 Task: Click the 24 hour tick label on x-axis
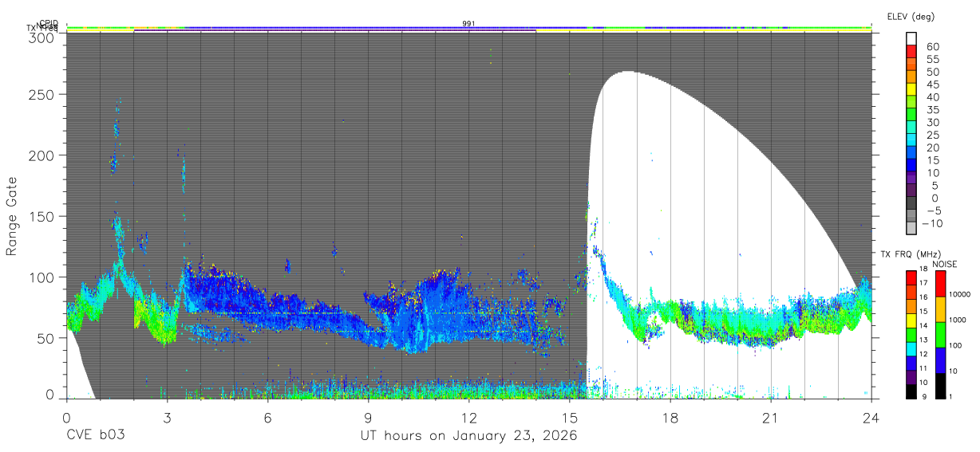coord(871,417)
